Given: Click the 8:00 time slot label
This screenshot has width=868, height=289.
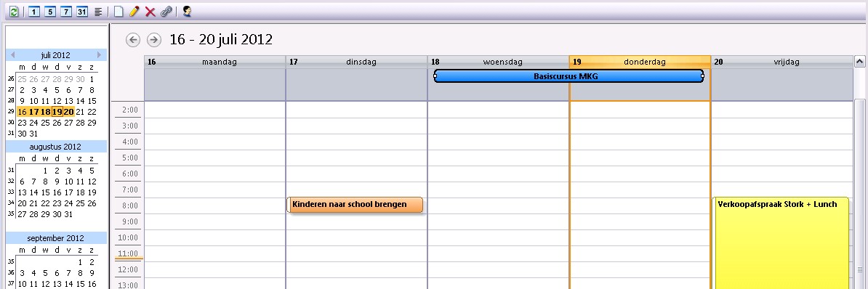Looking at the screenshot, I should click(129, 205).
